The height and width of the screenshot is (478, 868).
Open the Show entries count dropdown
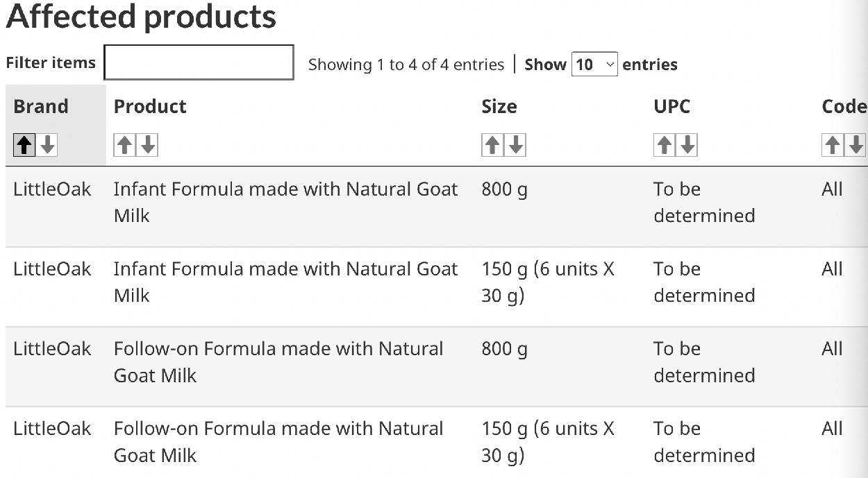(594, 65)
